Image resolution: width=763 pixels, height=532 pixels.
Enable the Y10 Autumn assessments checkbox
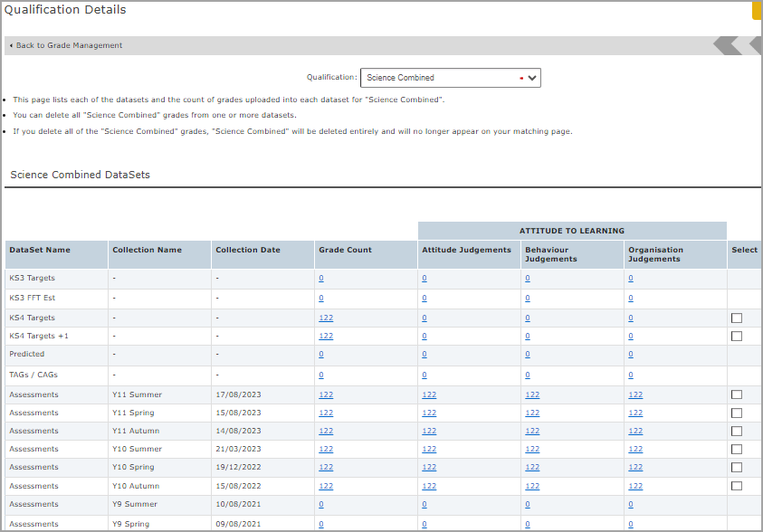point(736,486)
